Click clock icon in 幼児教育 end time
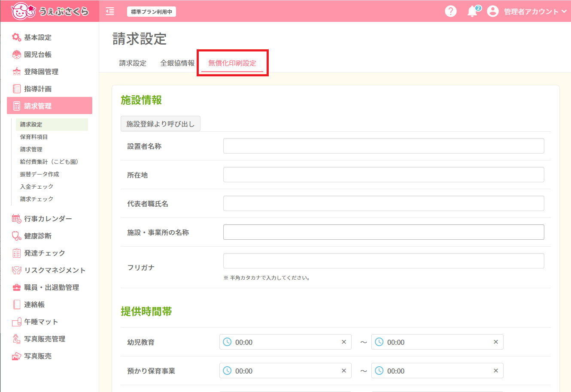571x392 pixels. 380,342
